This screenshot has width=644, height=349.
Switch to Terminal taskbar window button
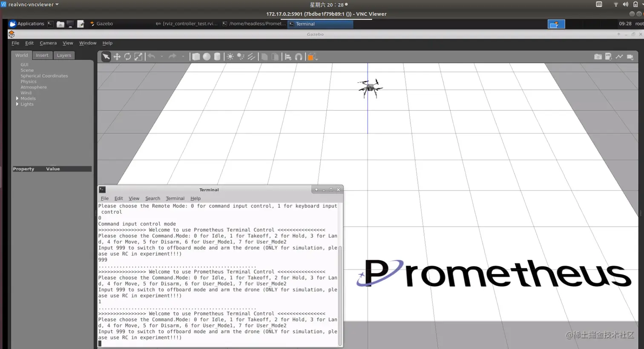[x=321, y=24]
